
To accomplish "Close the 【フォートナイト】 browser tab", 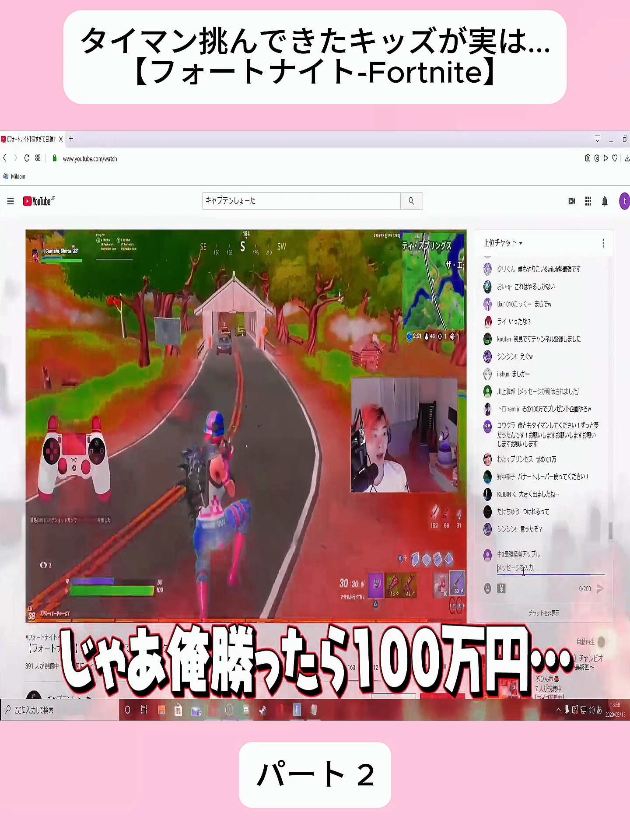I will (61, 139).
